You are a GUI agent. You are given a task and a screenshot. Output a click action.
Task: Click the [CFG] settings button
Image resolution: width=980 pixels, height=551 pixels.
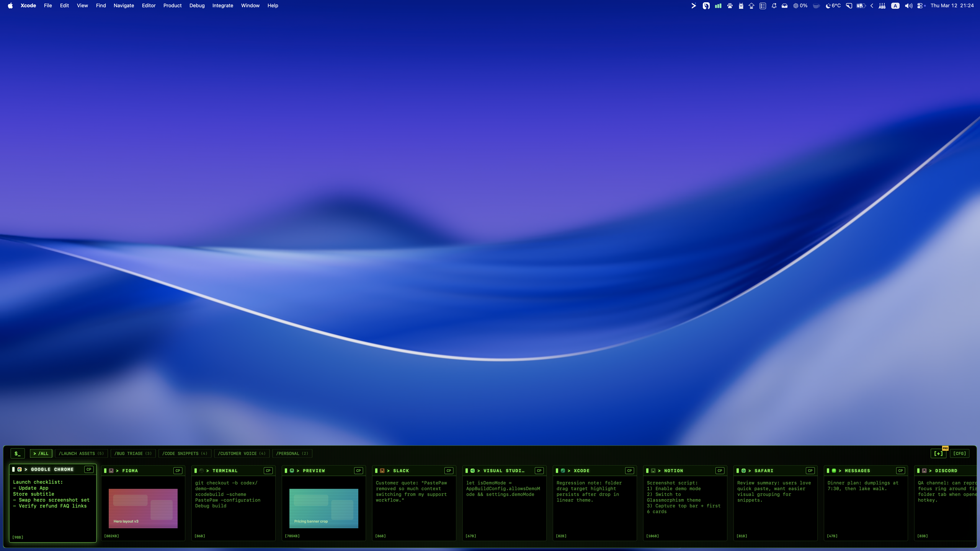pyautogui.click(x=959, y=453)
